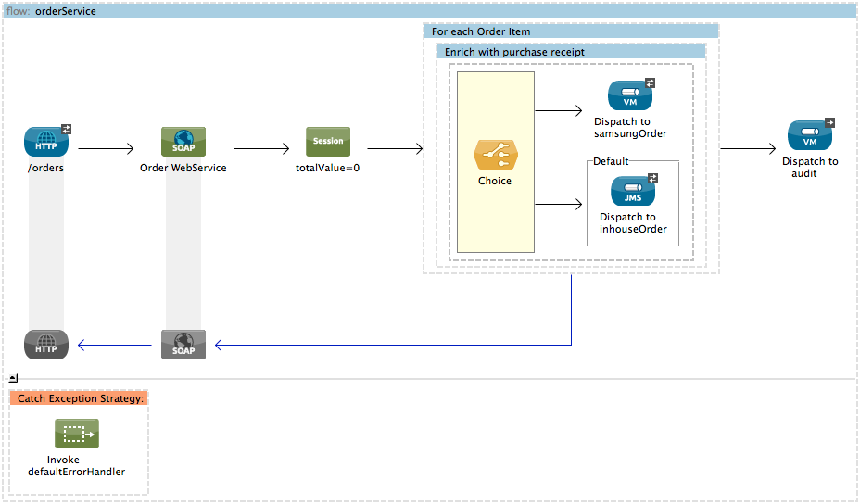Select the JMS Dispatch to inhouseOrder icon

click(633, 192)
